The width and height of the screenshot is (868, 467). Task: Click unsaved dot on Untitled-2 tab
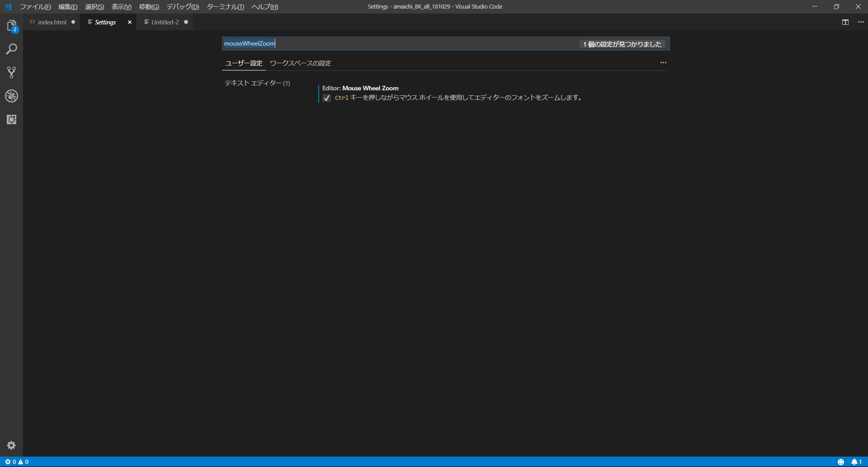tap(186, 22)
